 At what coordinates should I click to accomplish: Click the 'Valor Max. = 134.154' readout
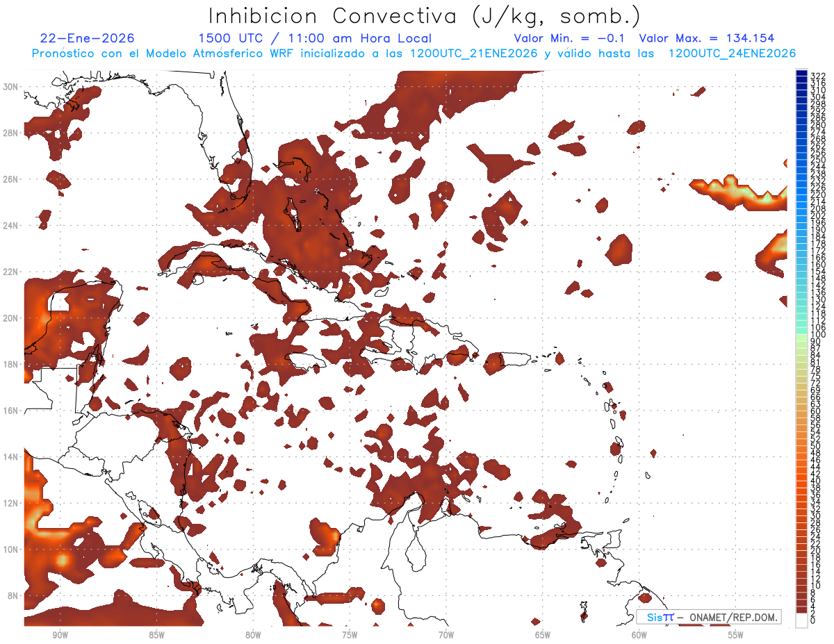click(707, 38)
